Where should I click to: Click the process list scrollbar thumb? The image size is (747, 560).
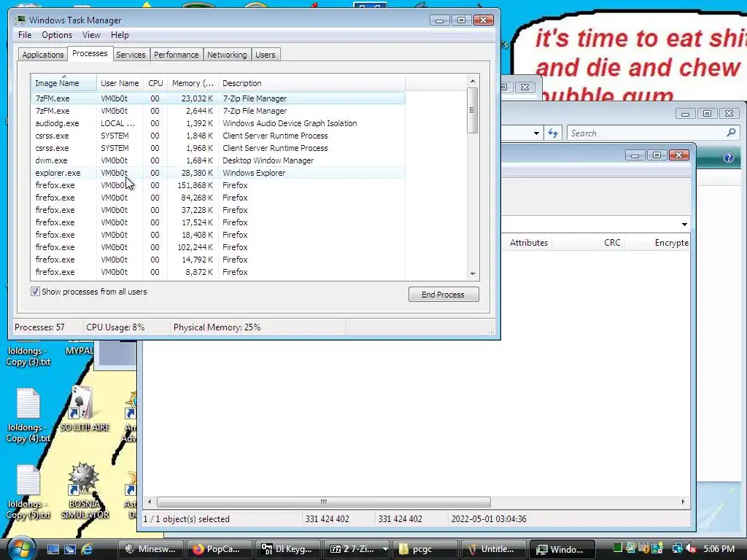(472, 111)
